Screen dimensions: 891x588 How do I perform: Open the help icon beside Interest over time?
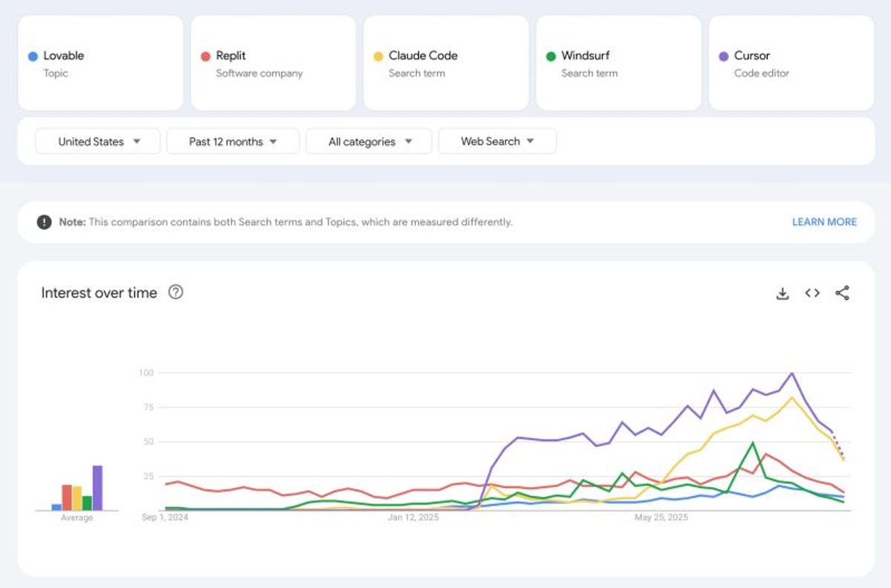(175, 293)
